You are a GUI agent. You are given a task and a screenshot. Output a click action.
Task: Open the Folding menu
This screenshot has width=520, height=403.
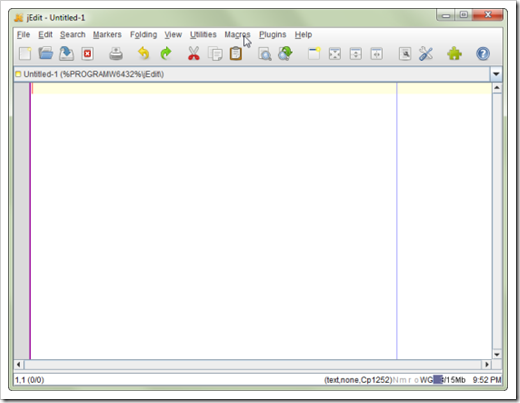click(143, 35)
